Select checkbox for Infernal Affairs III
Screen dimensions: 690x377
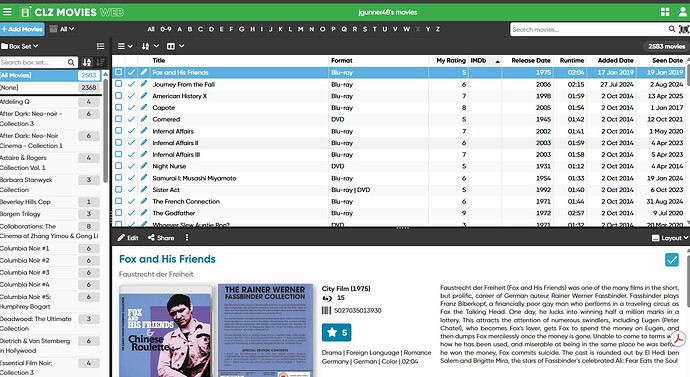(118, 154)
